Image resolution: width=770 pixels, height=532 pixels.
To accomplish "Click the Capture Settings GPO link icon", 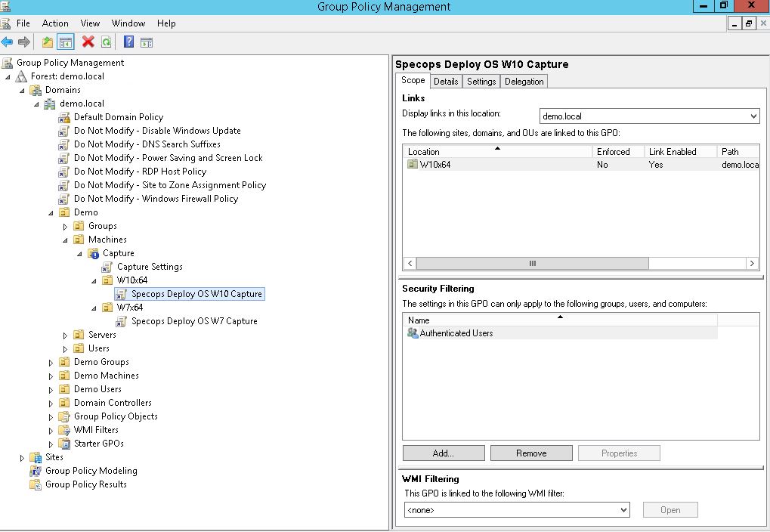I will tap(107, 268).
